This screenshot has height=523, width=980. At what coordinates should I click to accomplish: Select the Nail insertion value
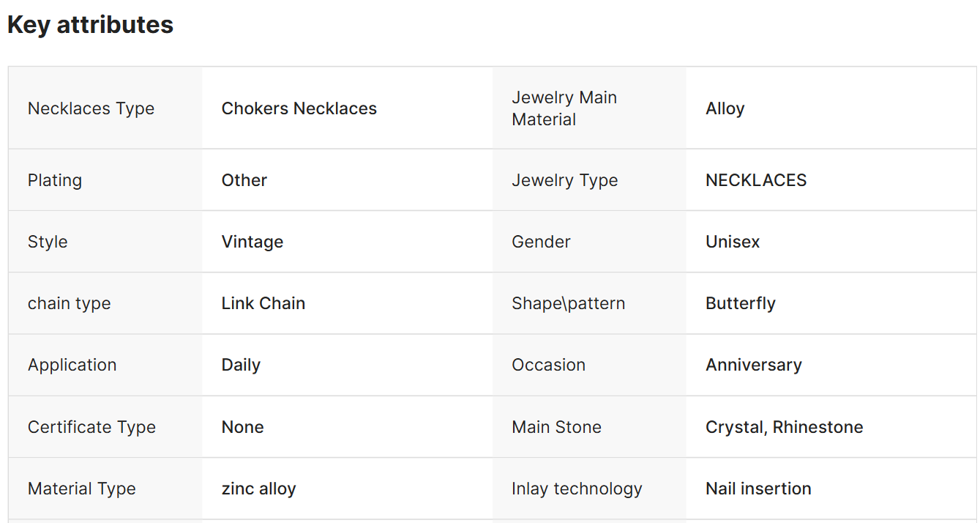click(758, 489)
